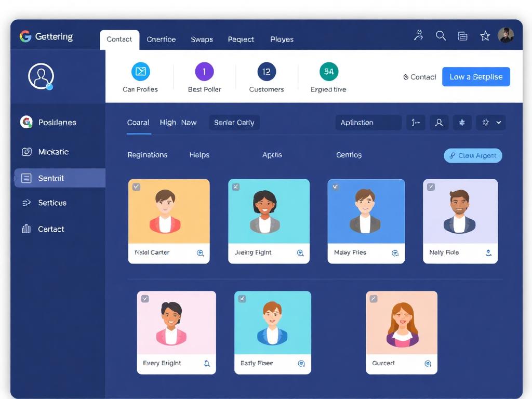The height and width of the screenshot is (399, 532).
Task: Click chat icon on Malay Files card
Action: tap(395, 253)
